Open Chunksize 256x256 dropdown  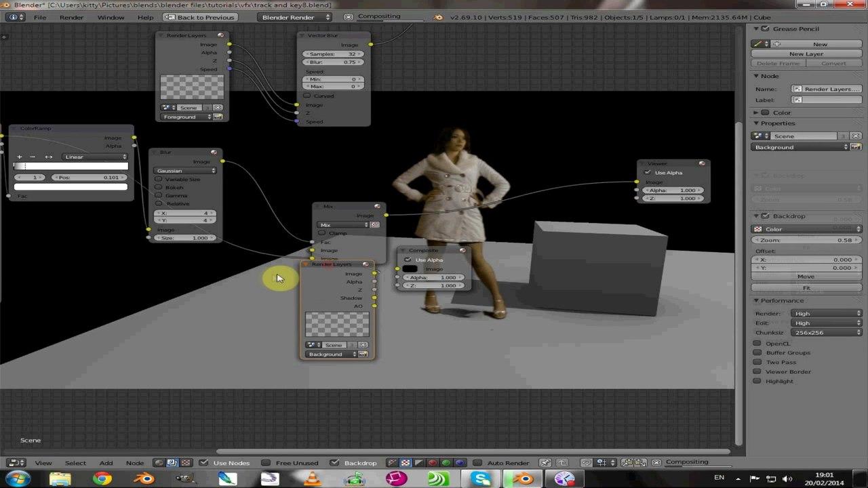click(826, 333)
